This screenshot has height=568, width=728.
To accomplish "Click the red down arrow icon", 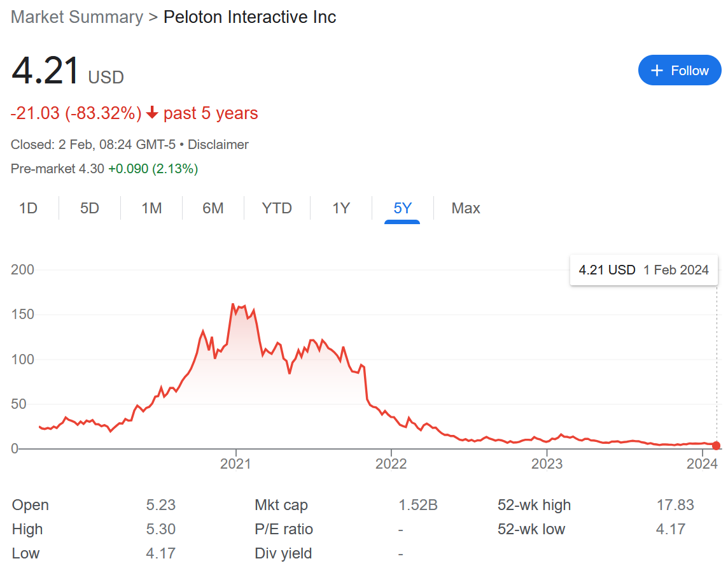I will 152,113.
